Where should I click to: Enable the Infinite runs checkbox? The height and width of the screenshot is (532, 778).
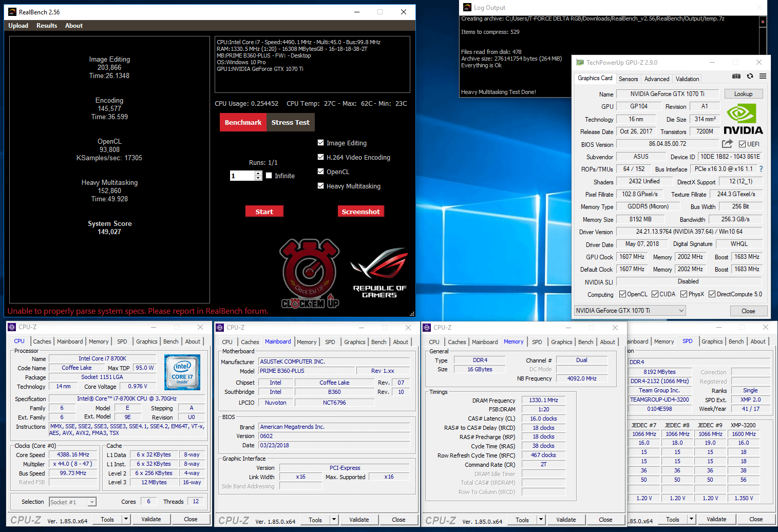(269, 176)
